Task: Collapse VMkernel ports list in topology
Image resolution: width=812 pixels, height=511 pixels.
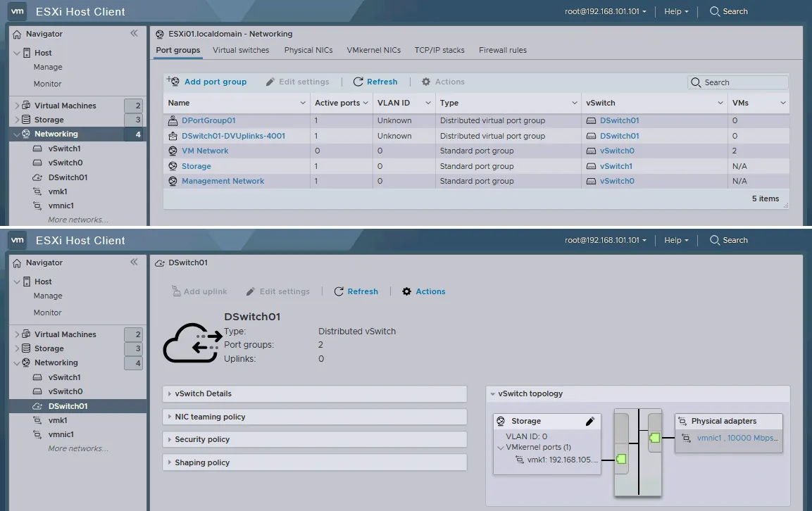Action: coord(501,448)
